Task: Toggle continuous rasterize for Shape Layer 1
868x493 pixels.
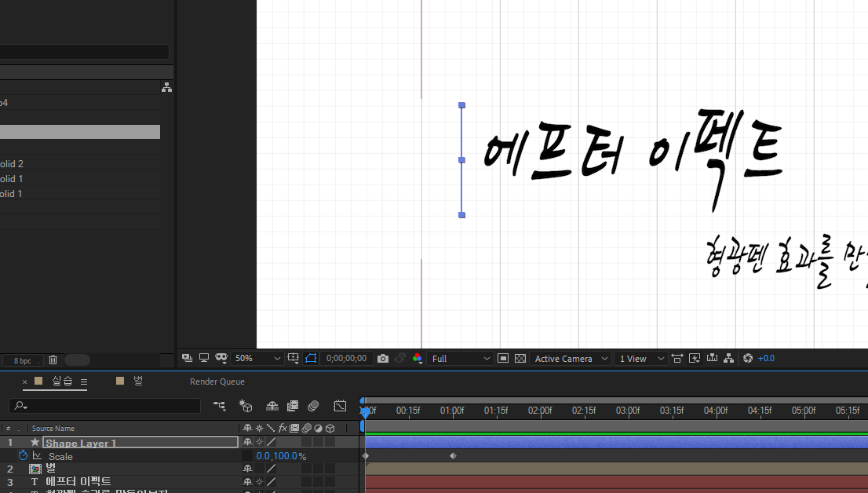Action: 259,442
